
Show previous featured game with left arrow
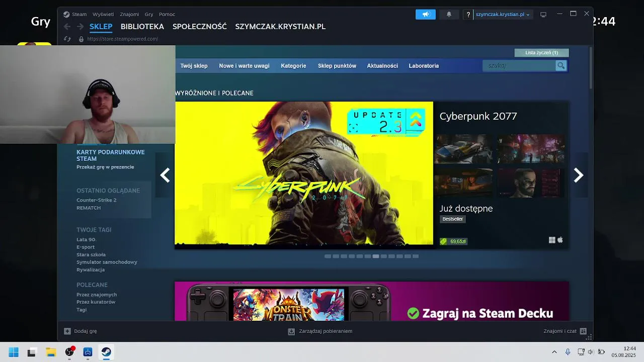(x=165, y=175)
